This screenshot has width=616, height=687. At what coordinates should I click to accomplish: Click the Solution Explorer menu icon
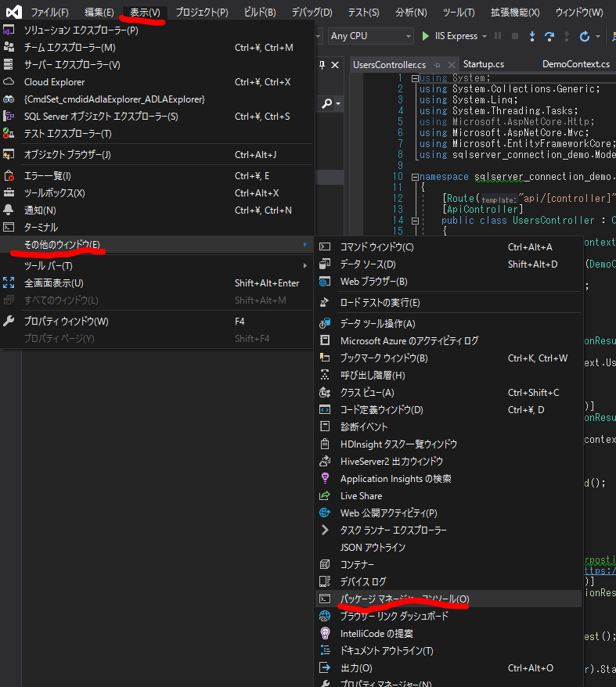(9, 31)
